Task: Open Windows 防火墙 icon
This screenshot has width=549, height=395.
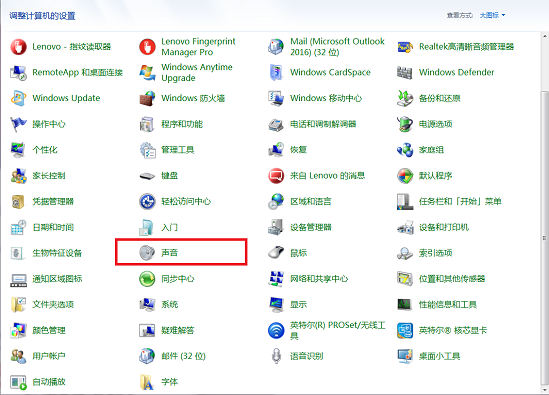Action: pos(147,98)
